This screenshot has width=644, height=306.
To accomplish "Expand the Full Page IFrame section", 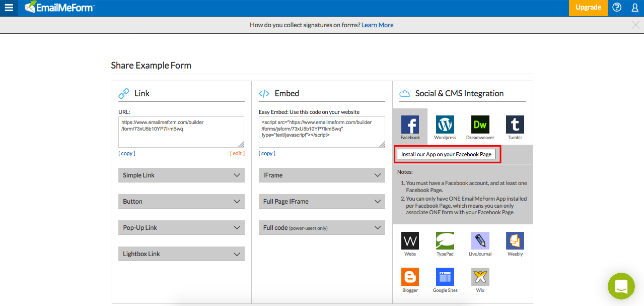I will [322, 202].
